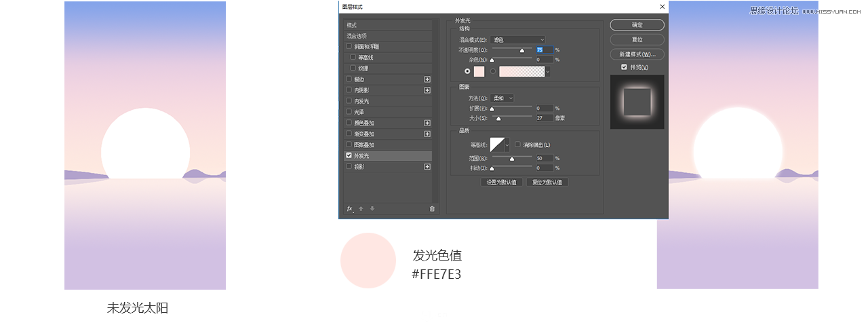Click the solid glow color swatch
868x325 pixels.
(479, 71)
